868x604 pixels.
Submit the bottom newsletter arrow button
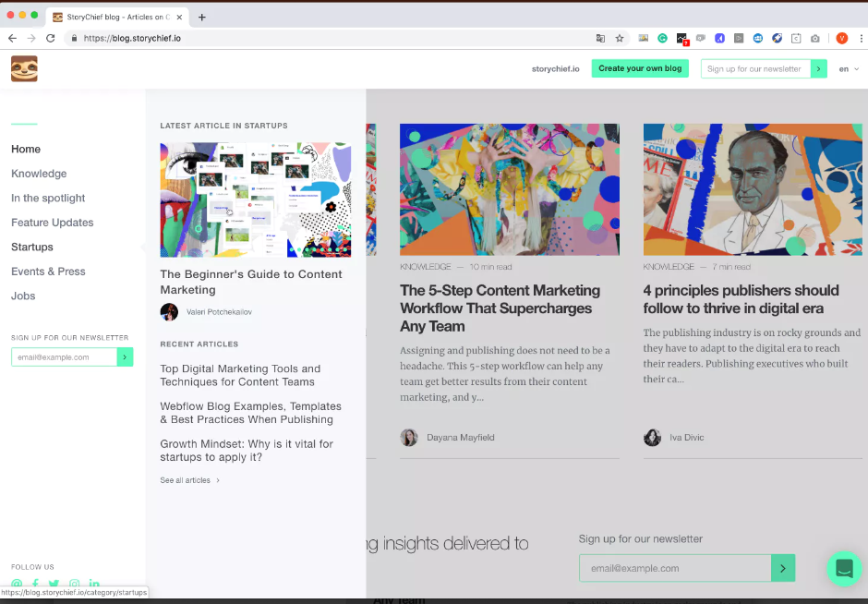(x=783, y=568)
